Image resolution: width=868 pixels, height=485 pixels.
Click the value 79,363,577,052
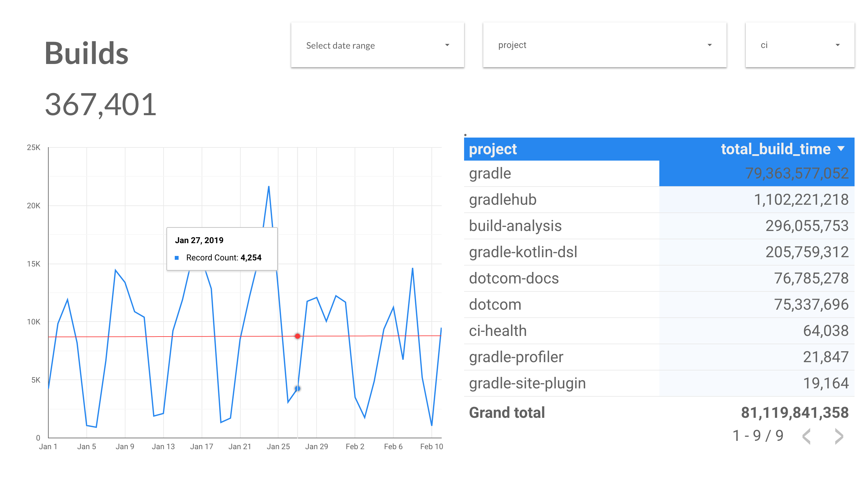click(797, 173)
